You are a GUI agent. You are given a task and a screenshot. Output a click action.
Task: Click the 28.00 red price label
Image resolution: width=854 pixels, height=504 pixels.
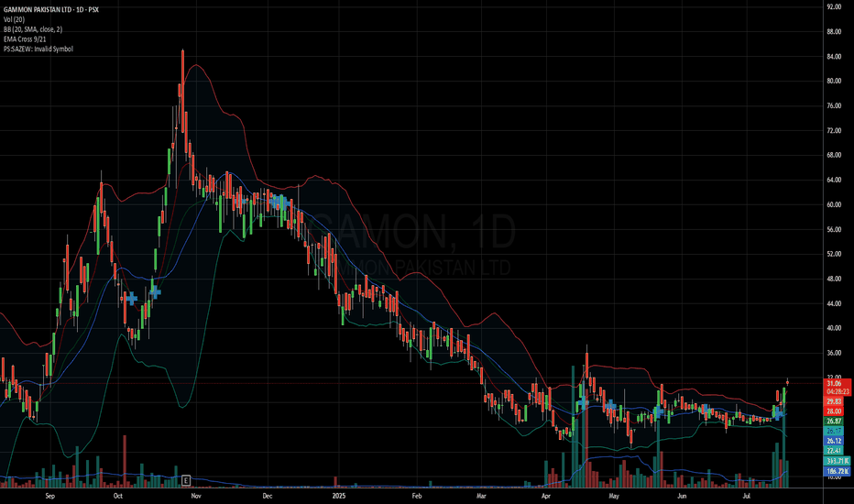pos(833,411)
